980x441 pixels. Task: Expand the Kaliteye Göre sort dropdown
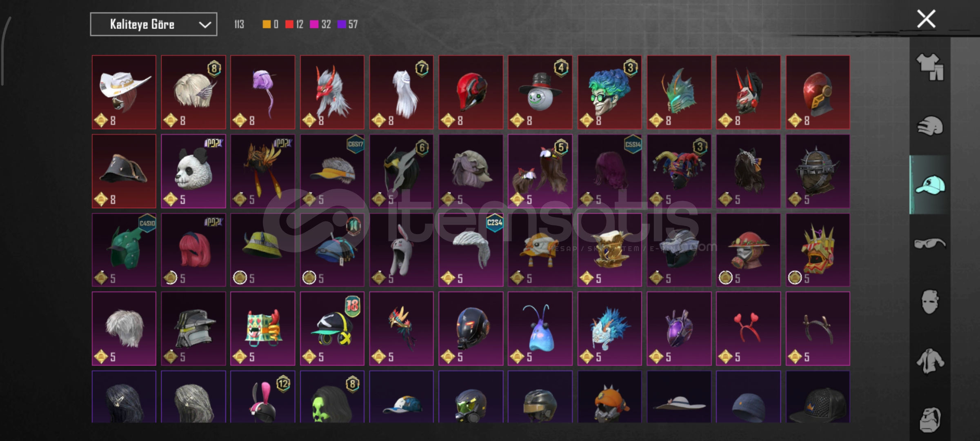(153, 24)
